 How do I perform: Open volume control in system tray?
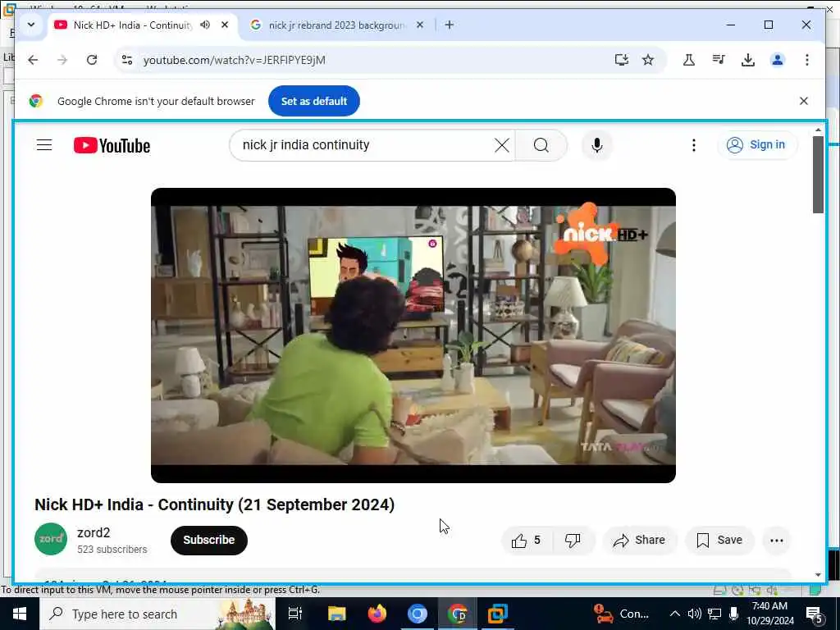[694, 614]
